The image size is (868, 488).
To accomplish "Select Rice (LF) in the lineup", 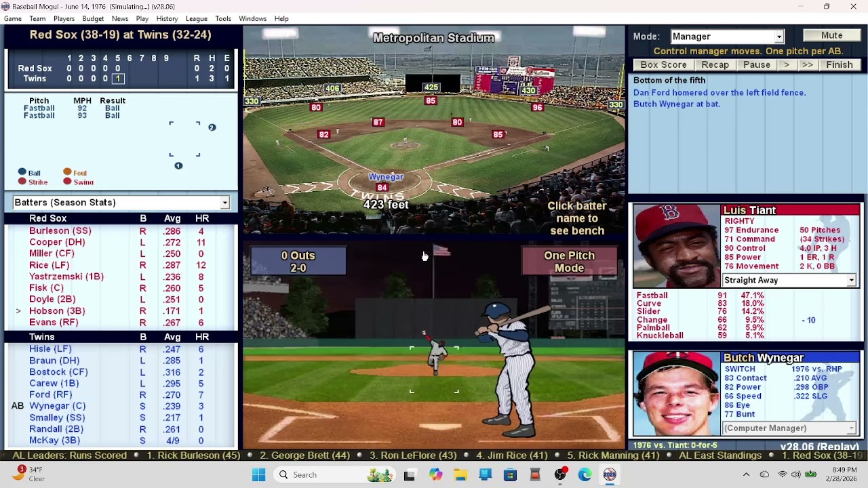I will click(x=49, y=265).
